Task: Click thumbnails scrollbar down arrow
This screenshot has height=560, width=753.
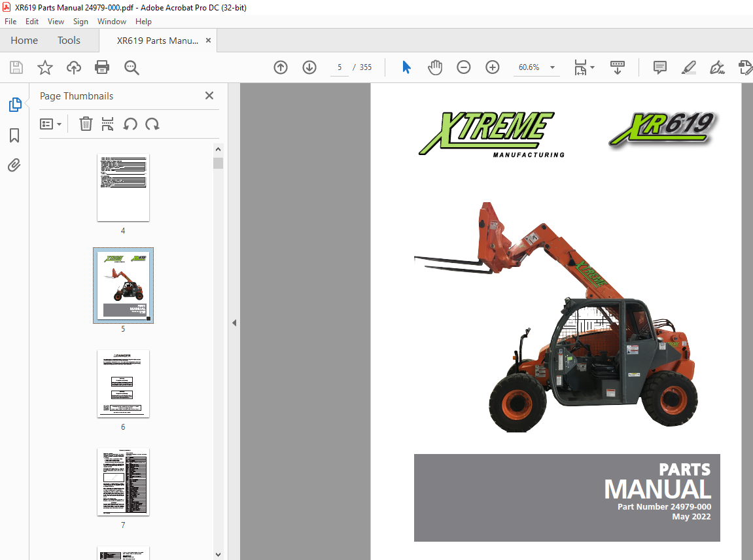Action: (218, 555)
